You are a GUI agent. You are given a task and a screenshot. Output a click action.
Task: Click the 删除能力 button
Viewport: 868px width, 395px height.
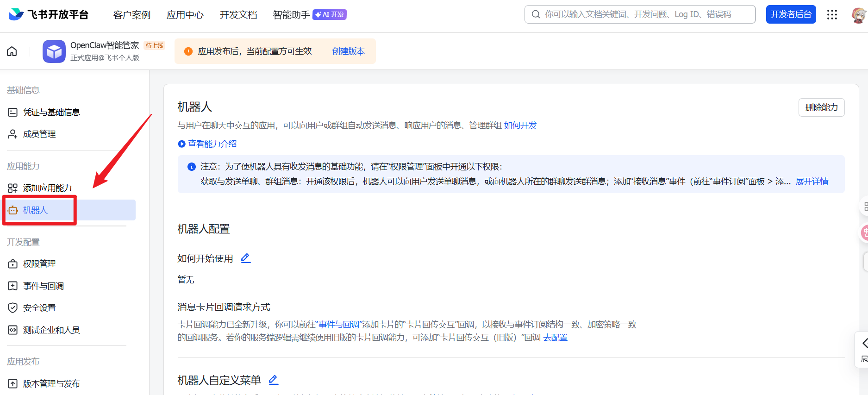[x=821, y=107]
